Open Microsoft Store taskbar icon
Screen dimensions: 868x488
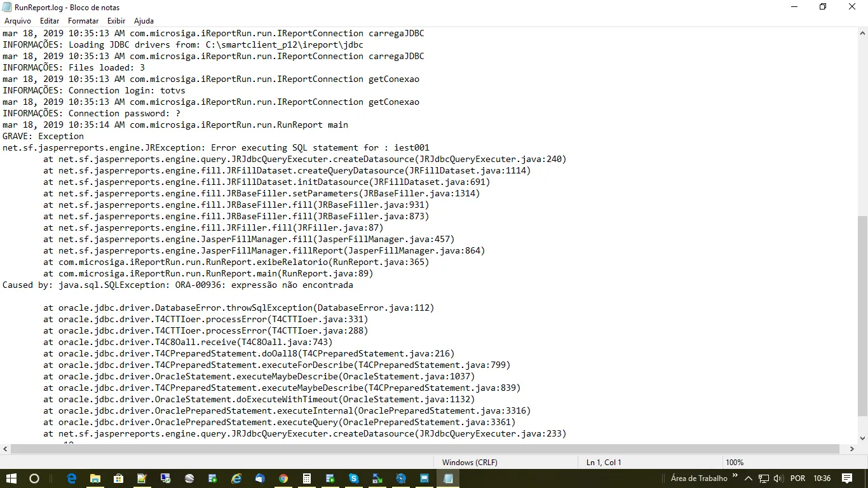tap(119, 478)
